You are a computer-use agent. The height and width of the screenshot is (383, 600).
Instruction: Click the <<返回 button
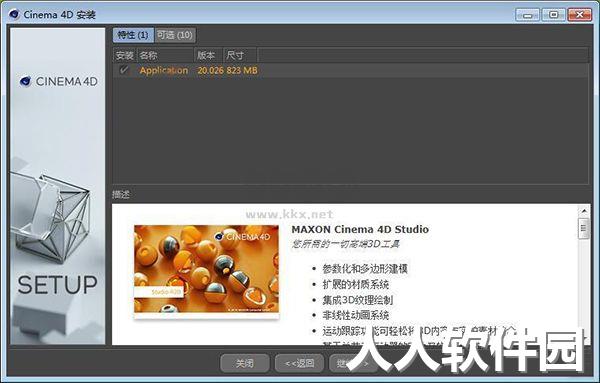click(x=300, y=363)
